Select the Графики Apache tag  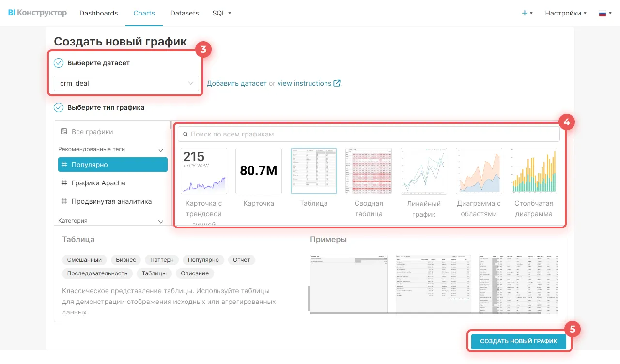[x=113, y=183]
